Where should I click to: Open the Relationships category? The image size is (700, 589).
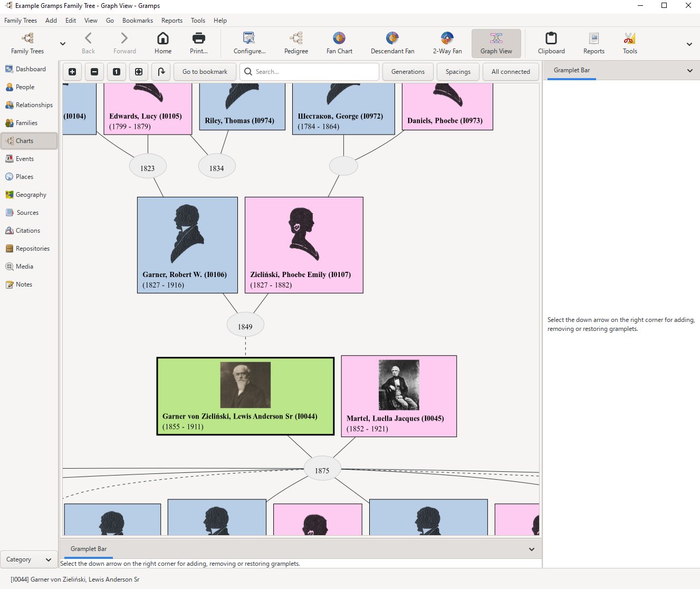point(29,105)
